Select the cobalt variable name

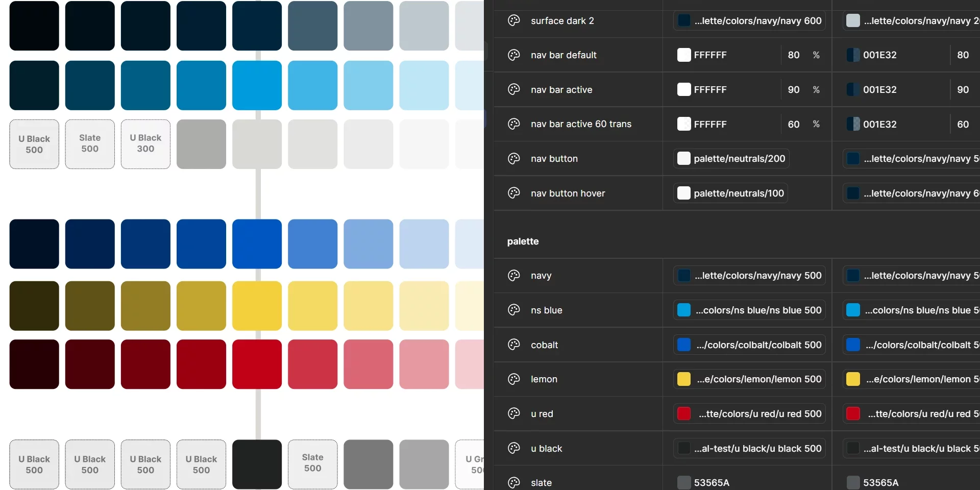[x=544, y=345]
